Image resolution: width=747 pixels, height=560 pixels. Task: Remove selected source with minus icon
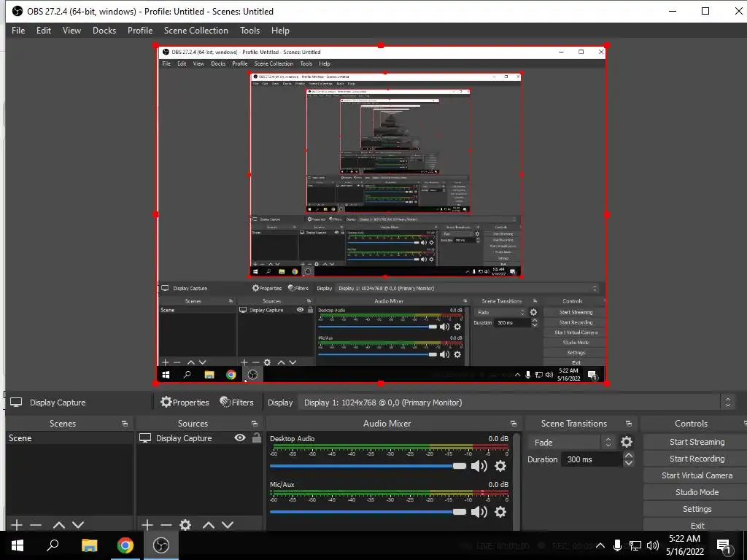pyautogui.click(x=166, y=525)
